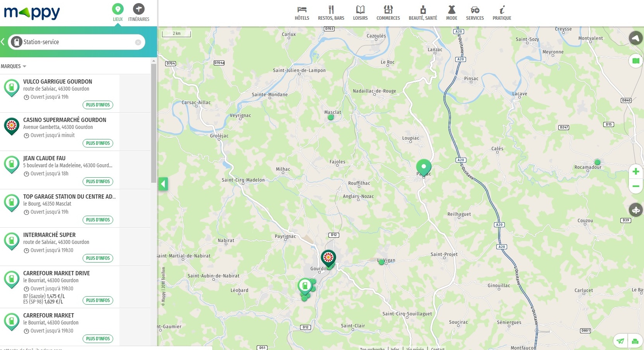Select the Casino marker on the map
Screen dimensions: 644x350
[x=328, y=257]
